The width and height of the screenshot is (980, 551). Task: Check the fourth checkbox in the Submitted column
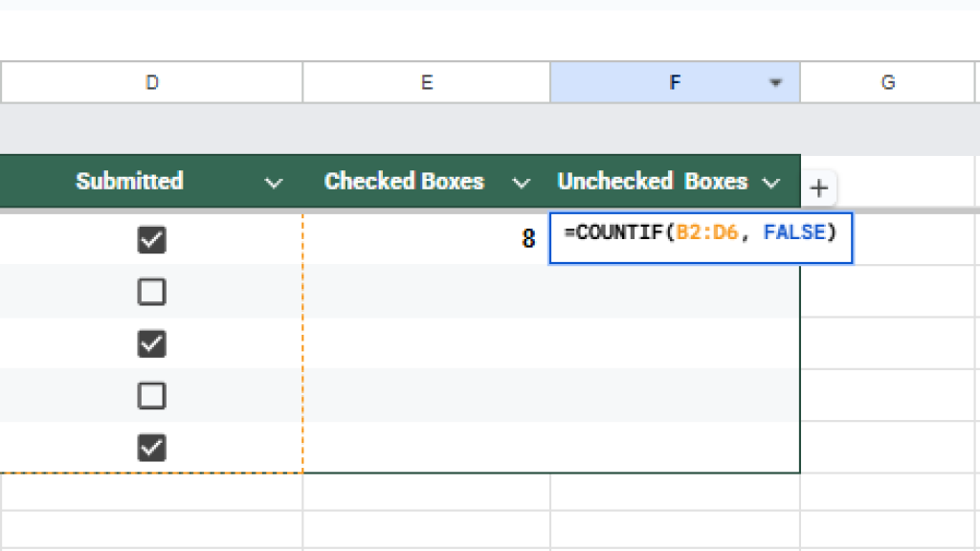click(x=151, y=395)
